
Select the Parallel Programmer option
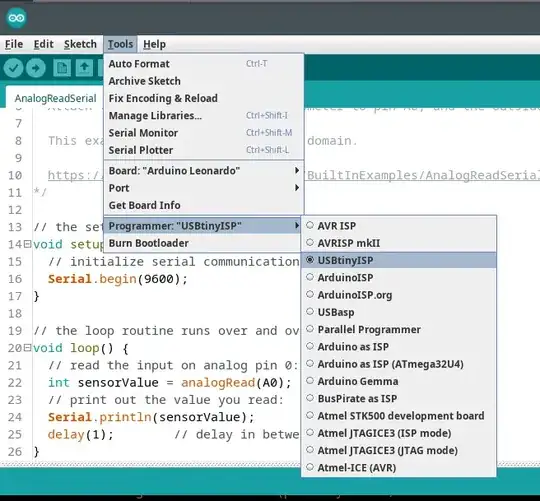(399, 330)
